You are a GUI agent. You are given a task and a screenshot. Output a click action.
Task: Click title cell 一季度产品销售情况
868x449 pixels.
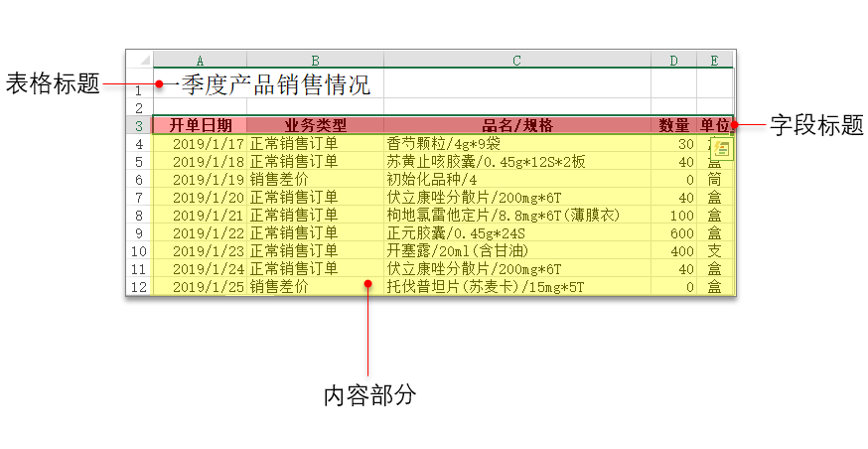pos(268,83)
